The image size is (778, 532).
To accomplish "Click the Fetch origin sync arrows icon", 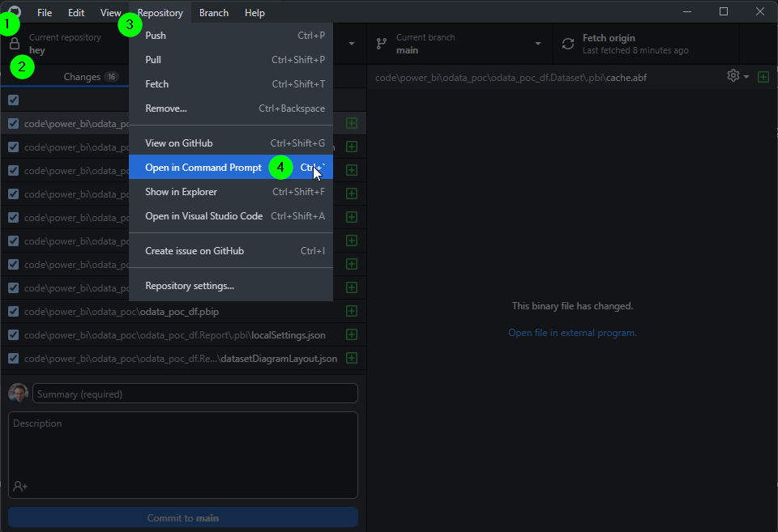I will click(568, 44).
